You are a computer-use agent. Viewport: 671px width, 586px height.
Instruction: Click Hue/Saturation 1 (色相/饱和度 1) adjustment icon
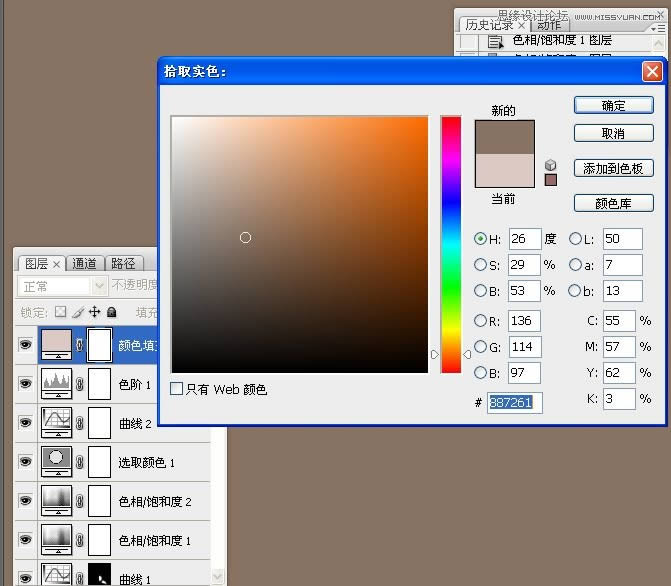[56, 539]
